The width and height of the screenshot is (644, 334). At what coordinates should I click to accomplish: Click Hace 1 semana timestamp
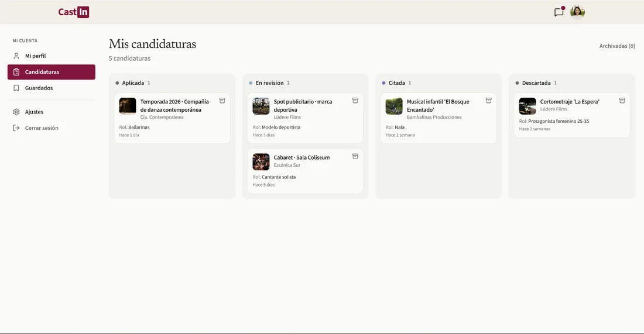click(x=400, y=135)
